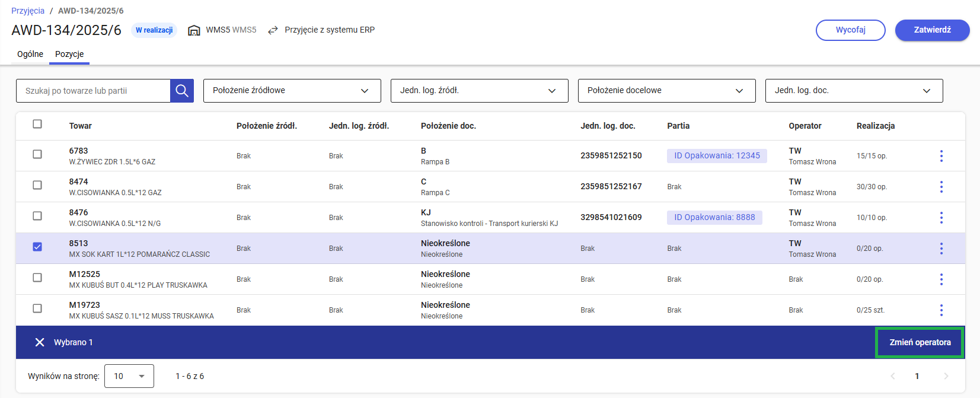Screen dimensions: 980x398
Task: Open actions menu for product M19723
Action: tap(941, 310)
